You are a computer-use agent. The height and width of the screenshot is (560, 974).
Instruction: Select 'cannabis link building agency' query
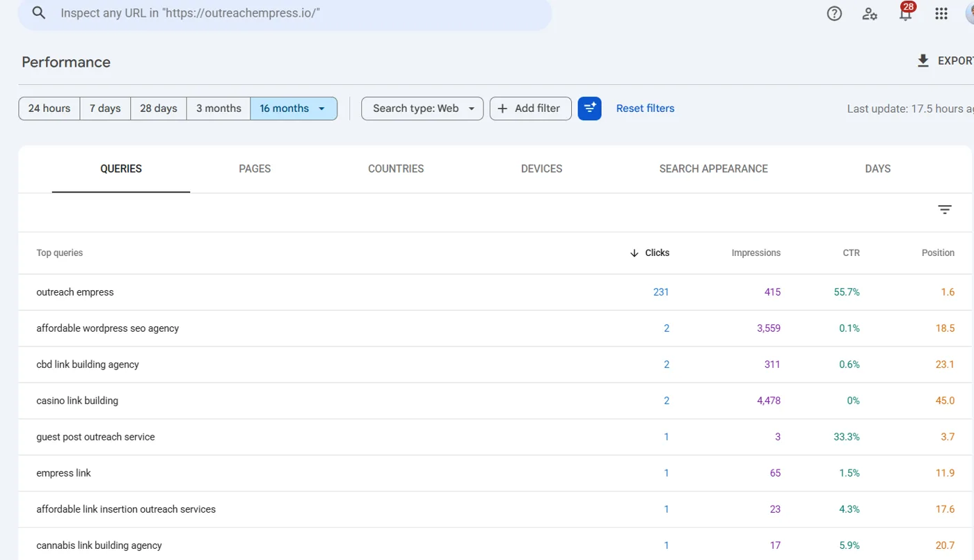click(495, 545)
